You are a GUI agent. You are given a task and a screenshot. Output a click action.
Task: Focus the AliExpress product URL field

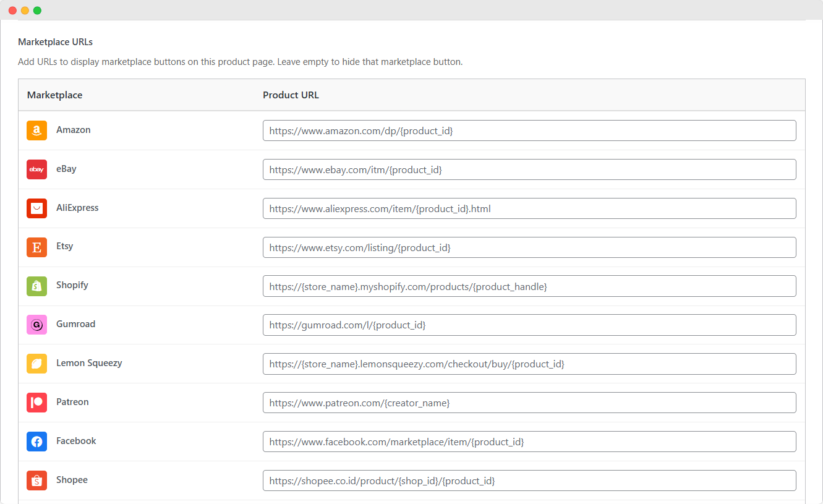click(529, 208)
